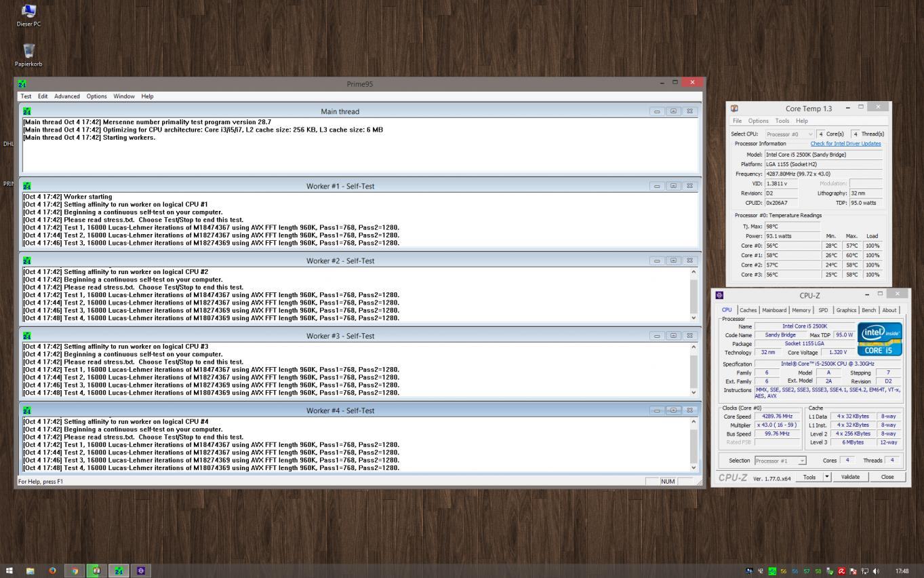Switch to CPU-Z taskbar button
924x578 pixels.
[141, 571]
